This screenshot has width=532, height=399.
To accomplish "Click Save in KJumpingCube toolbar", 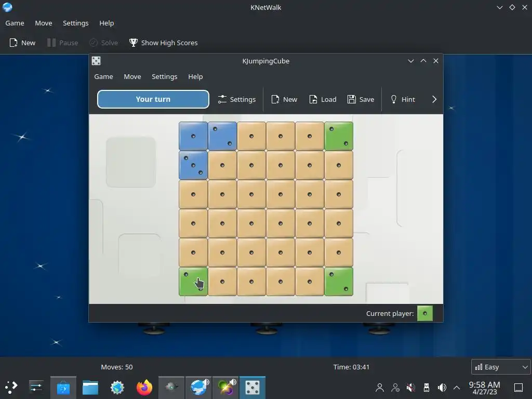I will pyautogui.click(x=361, y=99).
